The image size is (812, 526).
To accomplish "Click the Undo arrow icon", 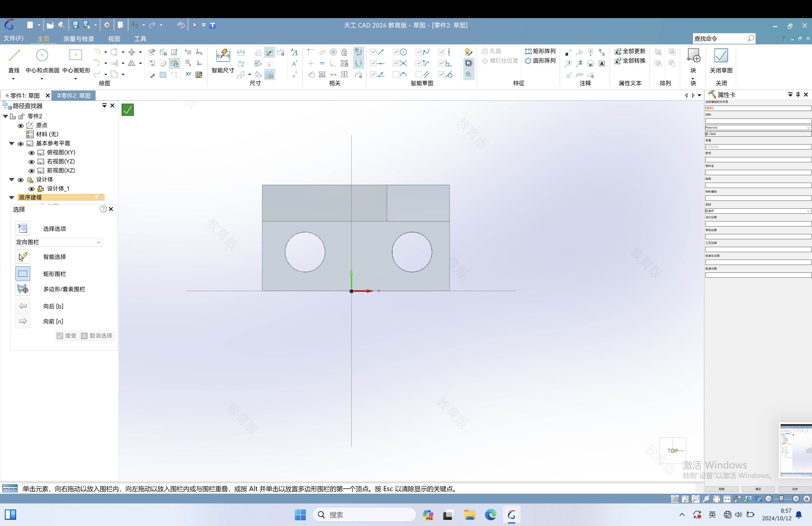I will [135, 25].
